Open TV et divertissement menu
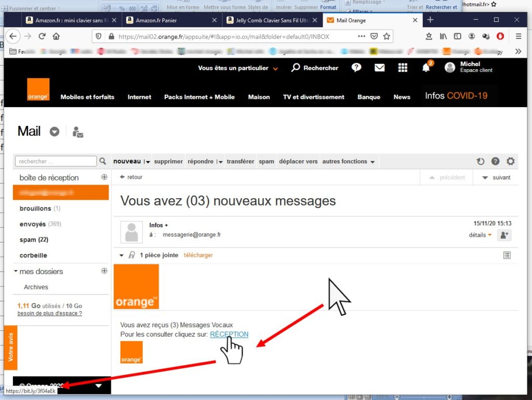The height and width of the screenshot is (400, 532). point(313,97)
